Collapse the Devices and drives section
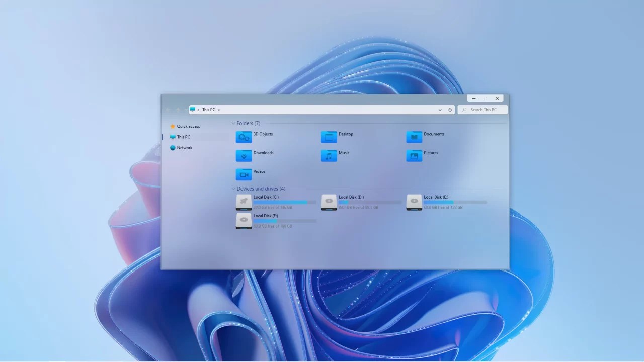The height and width of the screenshot is (362, 644). [233, 189]
